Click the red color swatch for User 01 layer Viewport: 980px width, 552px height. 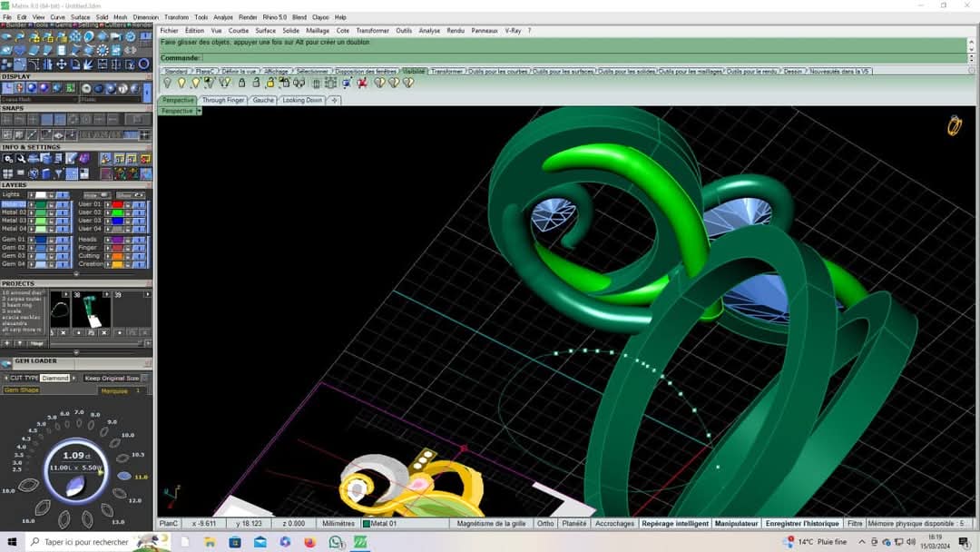pyautogui.click(x=117, y=204)
